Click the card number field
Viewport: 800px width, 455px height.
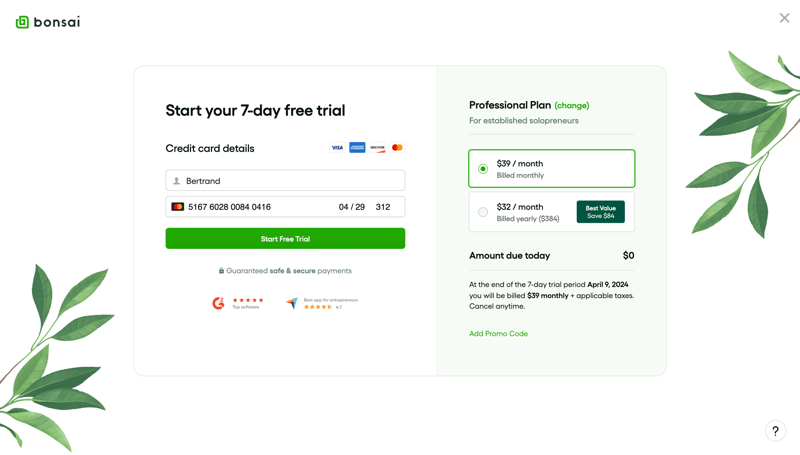[250, 207]
